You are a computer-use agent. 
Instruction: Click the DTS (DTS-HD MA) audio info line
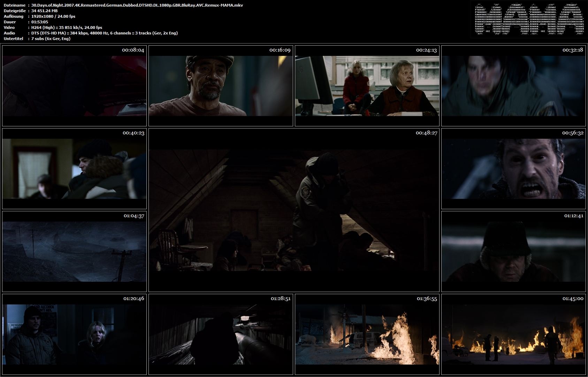[x=104, y=33]
